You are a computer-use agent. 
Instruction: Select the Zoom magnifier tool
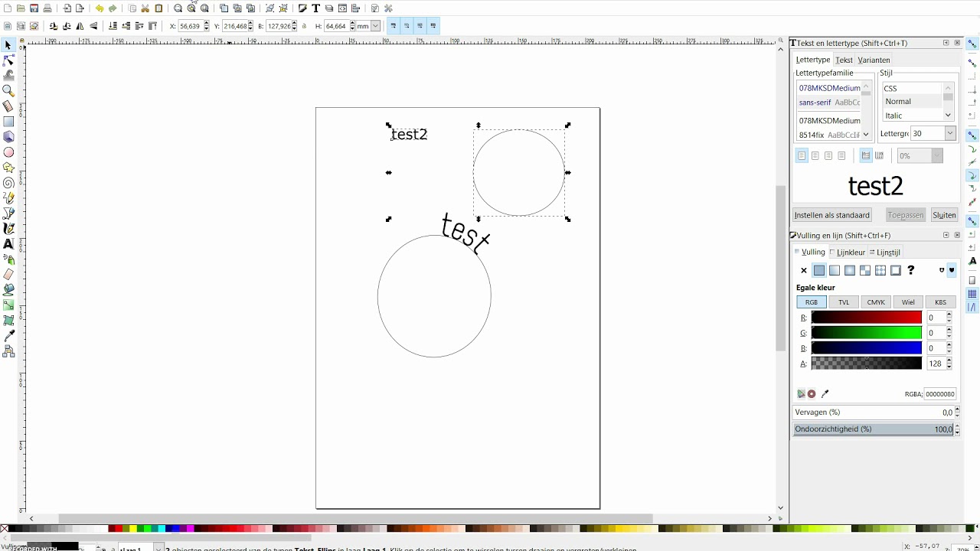point(8,91)
